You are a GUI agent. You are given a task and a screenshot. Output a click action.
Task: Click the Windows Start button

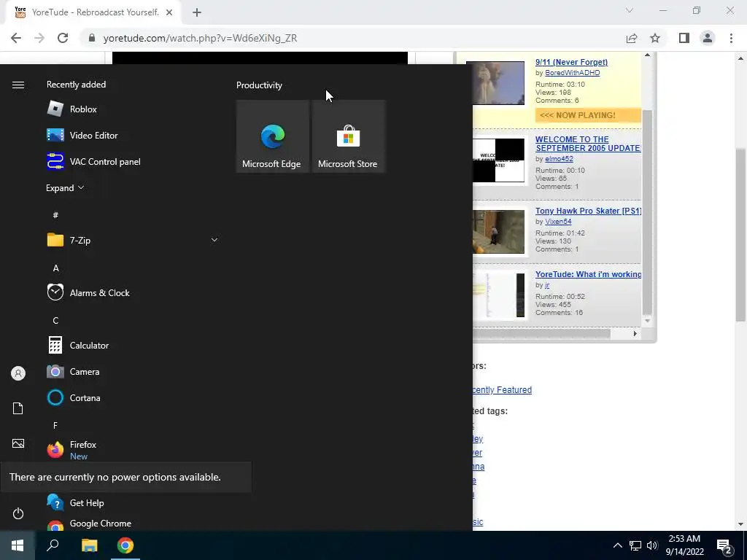[18, 545]
